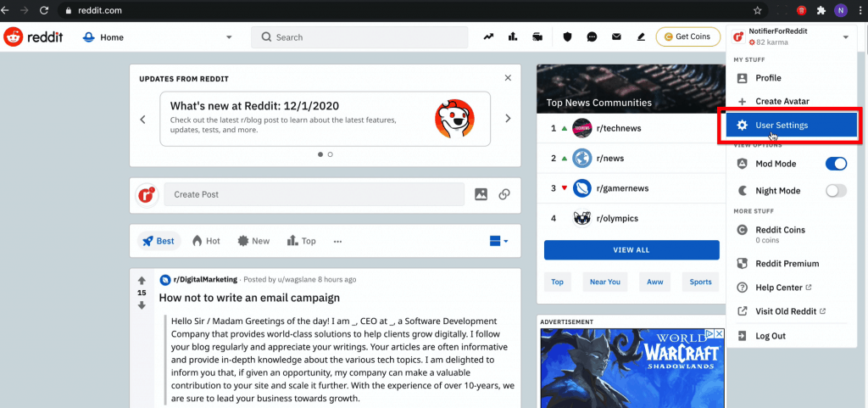Select the first carousel dot
This screenshot has height=408, width=868.
(320, 154)
